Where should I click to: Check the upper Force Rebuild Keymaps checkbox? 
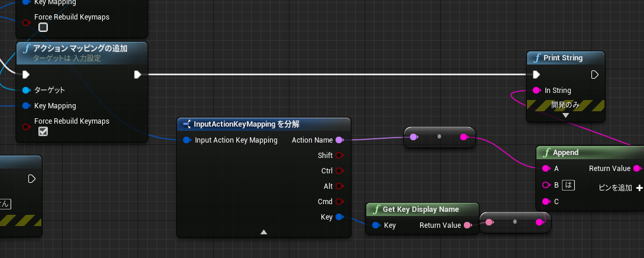43,27
